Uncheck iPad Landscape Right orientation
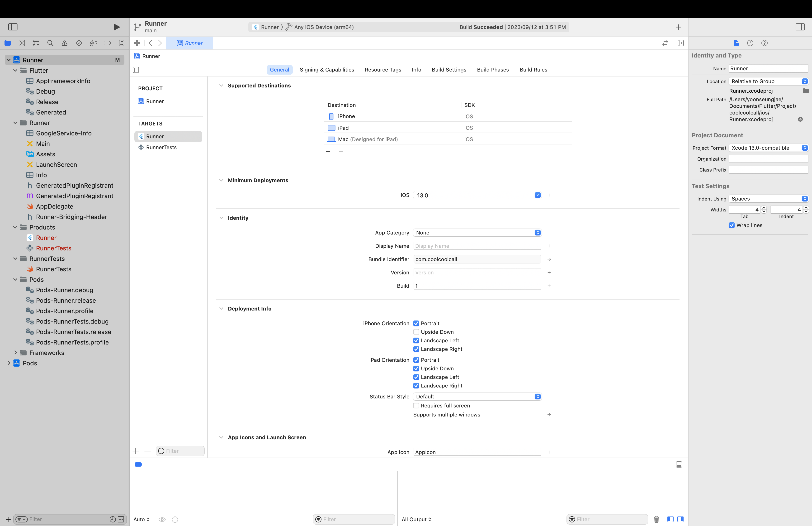 pos(416,385)
